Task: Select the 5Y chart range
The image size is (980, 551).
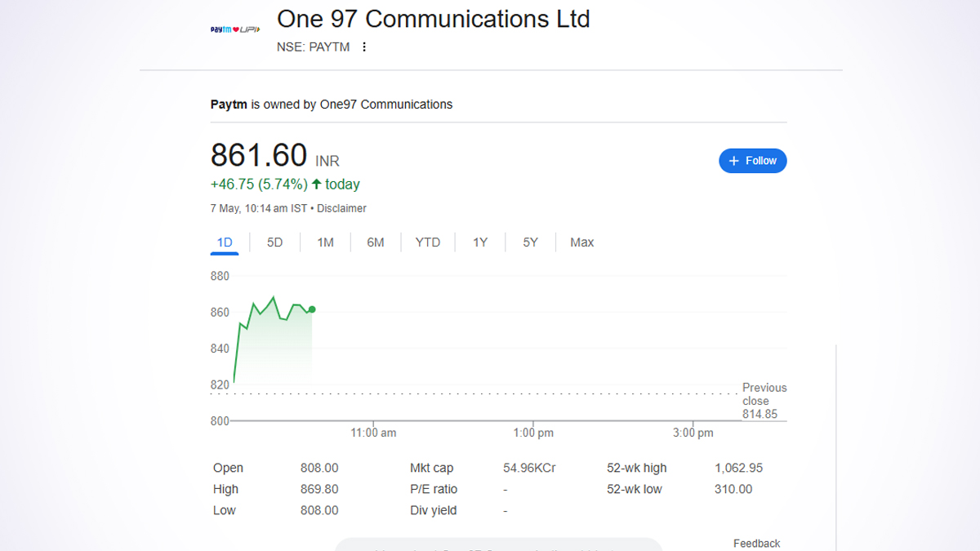Action: pos(531,242)
